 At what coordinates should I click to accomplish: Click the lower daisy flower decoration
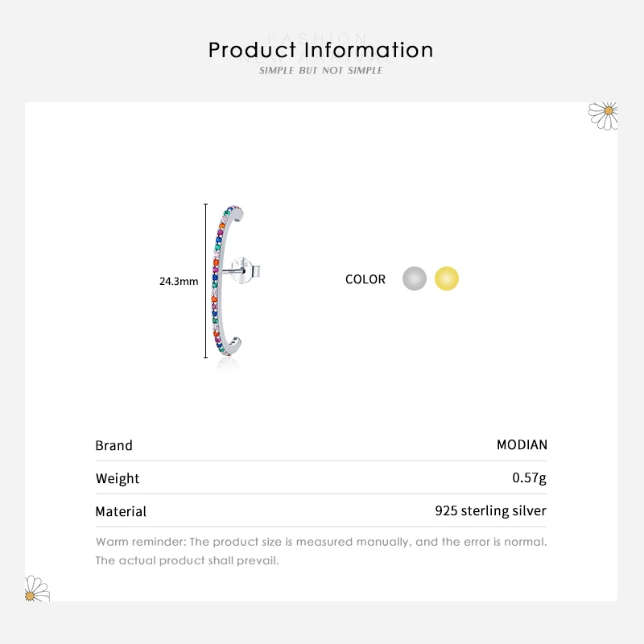pos(36,588)
